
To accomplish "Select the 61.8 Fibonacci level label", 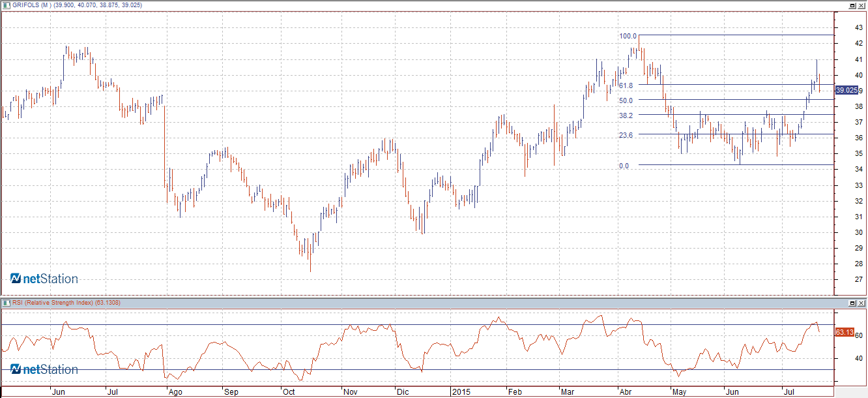I will click(x=626, y=85).
